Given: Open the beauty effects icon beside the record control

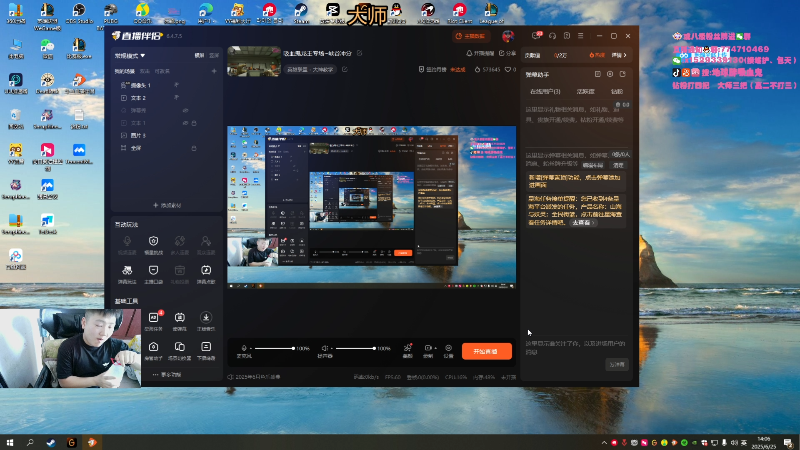Looking at the screenshot, I should coord(408,350).
